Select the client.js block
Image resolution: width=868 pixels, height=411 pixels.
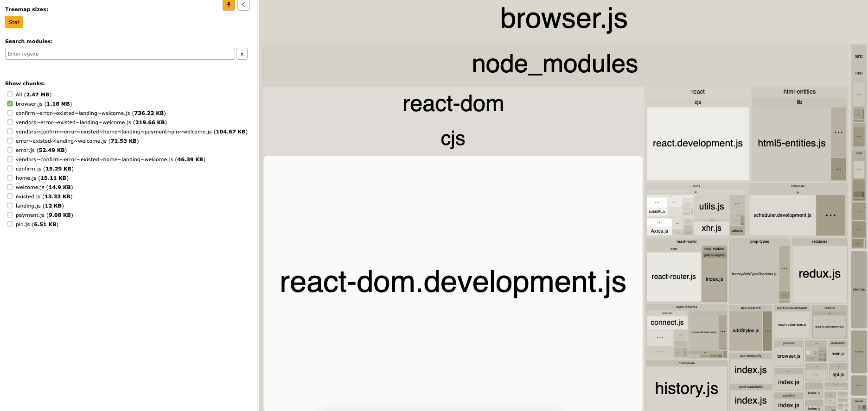click(859, 290)
